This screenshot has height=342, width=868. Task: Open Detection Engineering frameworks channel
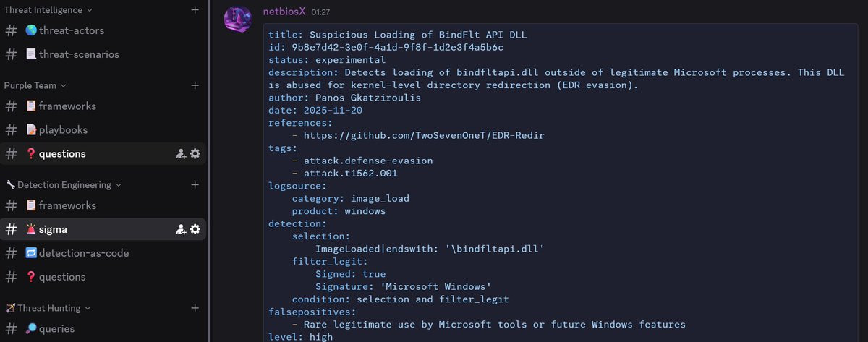click(67, 205)
